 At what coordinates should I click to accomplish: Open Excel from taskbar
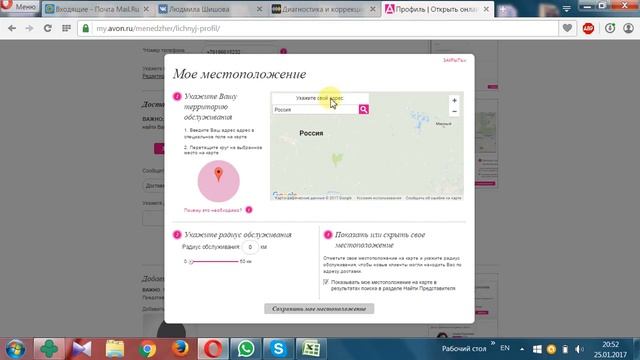[x=311, y=349]
